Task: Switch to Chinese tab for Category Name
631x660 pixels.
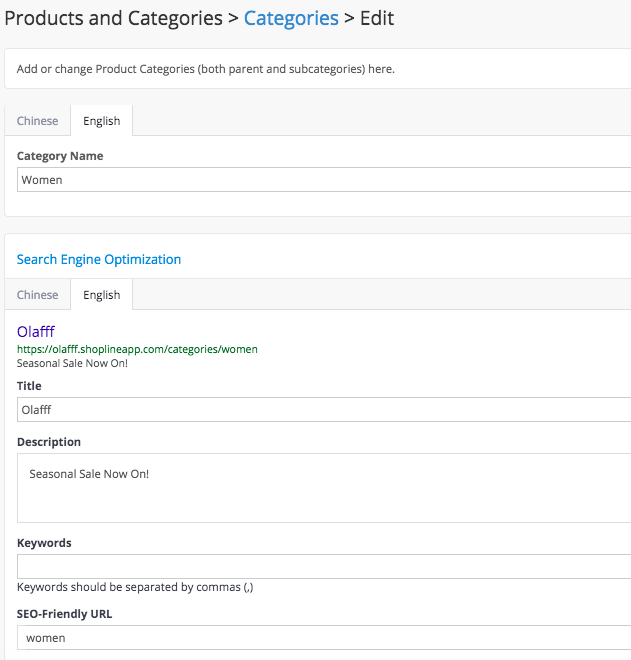Action: 37,121
